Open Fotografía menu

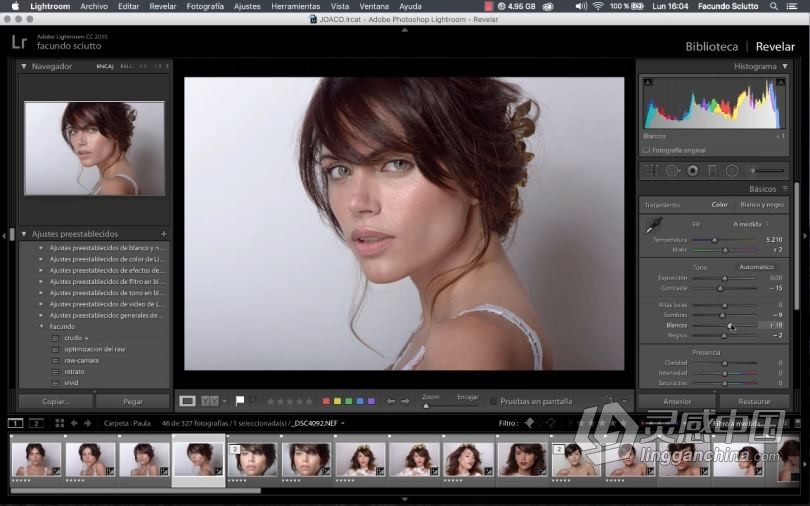point(205,6)
